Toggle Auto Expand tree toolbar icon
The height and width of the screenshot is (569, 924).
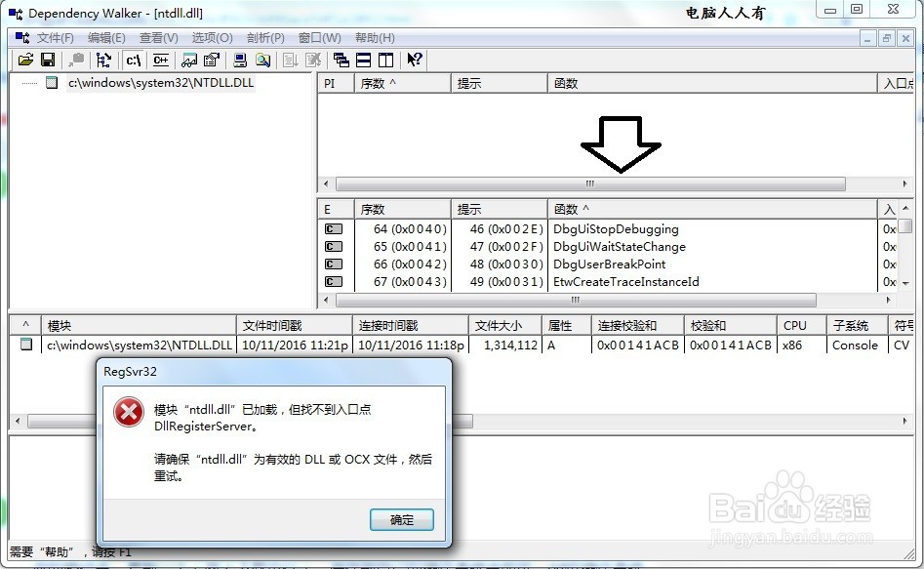pos(103,60)
